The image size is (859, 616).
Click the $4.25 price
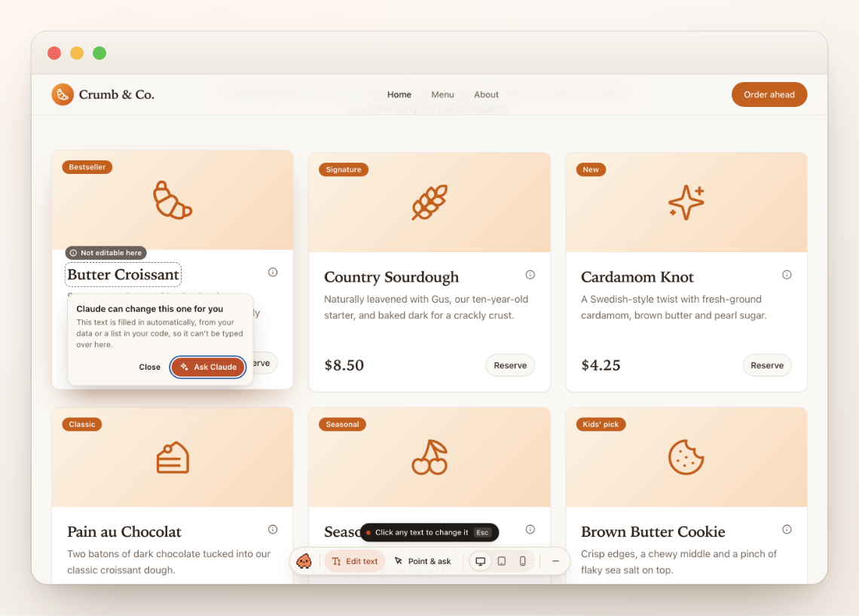[601, 365]
